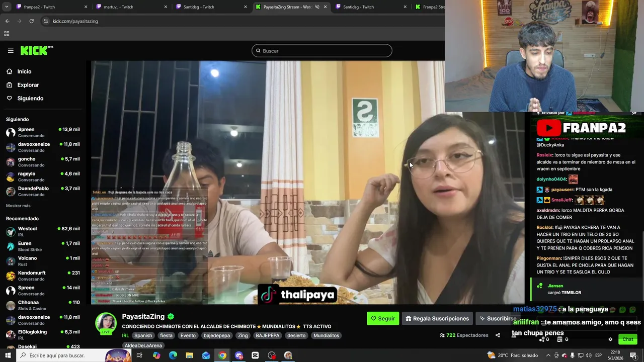
Task: Select the desierto tag
Action: 296,335
